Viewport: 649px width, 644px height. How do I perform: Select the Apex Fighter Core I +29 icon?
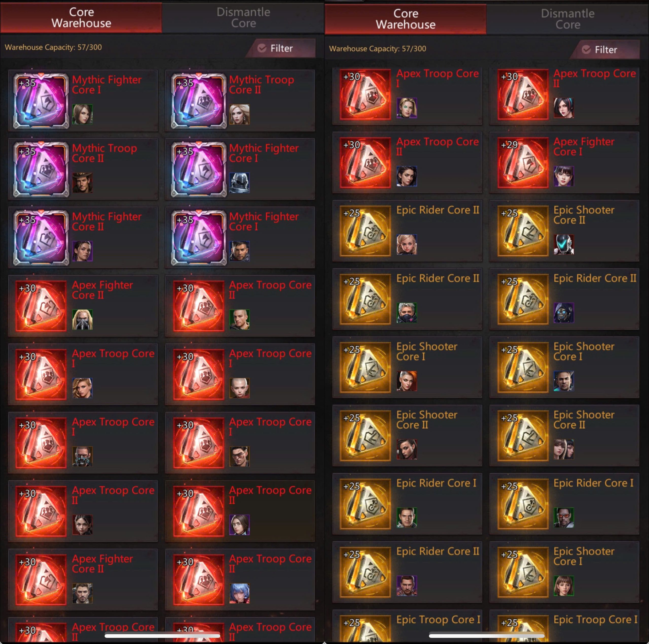[x=523, y=162]
